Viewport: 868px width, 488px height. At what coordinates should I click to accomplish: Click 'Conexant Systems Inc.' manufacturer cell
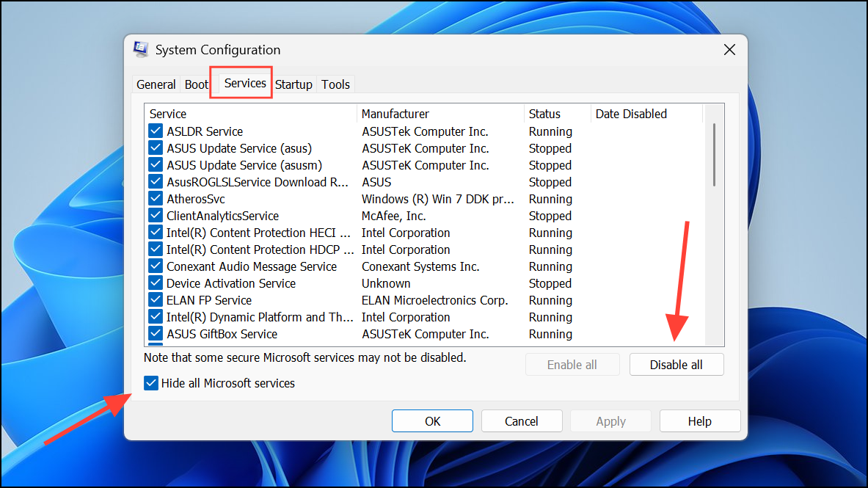(x=420, y=266)
